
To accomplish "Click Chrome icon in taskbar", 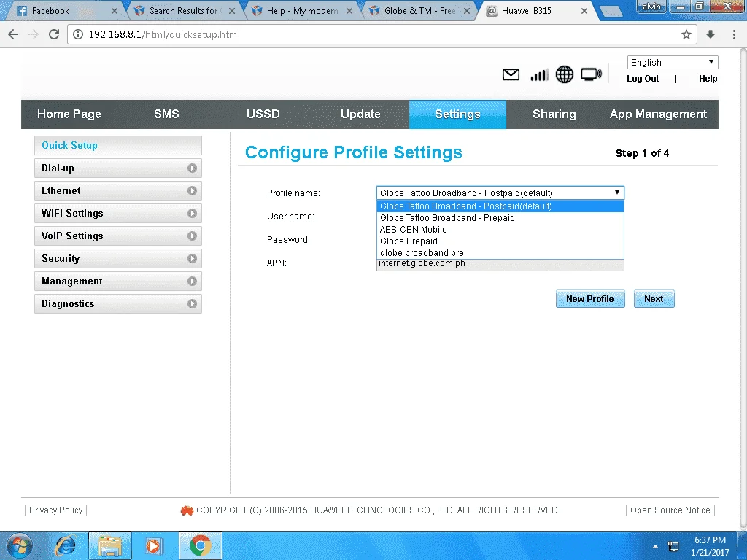I will [200, 545].
